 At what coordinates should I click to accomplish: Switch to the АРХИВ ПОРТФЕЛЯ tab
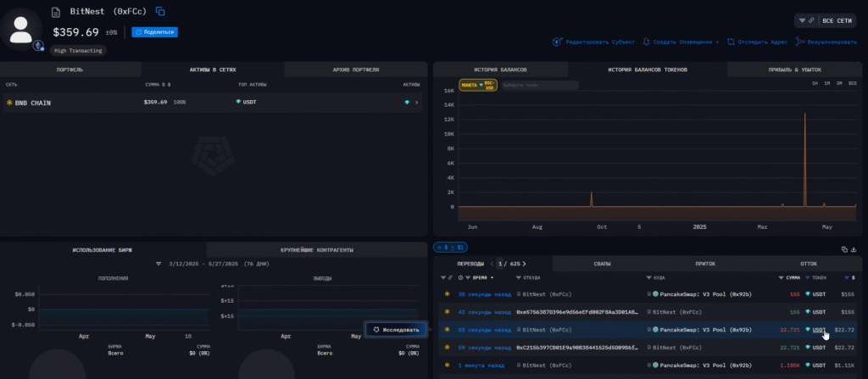(x=356, y=70)
